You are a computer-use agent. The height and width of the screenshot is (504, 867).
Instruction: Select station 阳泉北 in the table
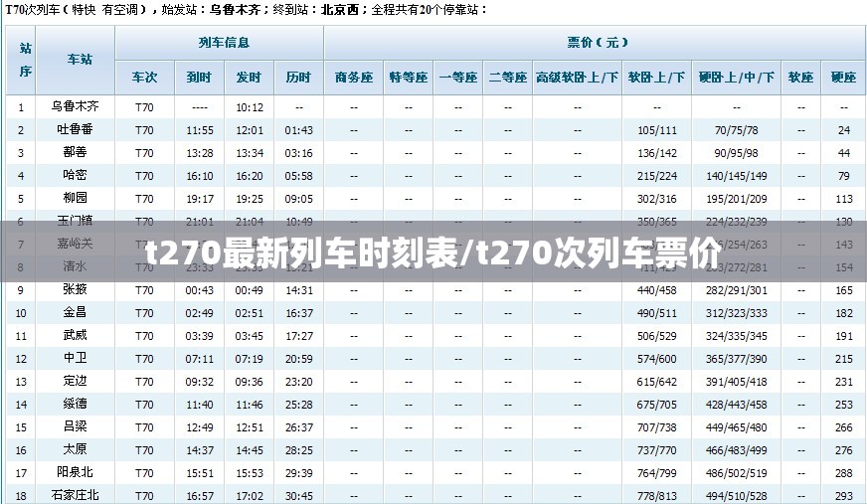pos(76,472)
